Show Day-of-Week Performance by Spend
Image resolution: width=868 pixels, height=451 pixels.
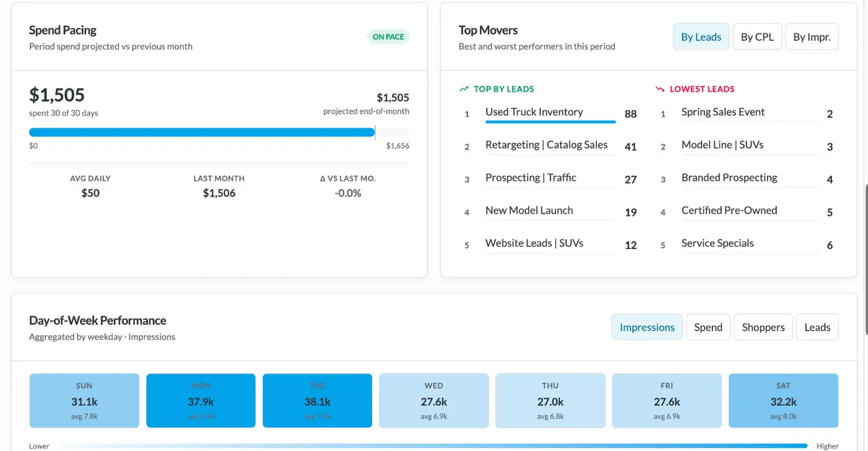[708, 327]
